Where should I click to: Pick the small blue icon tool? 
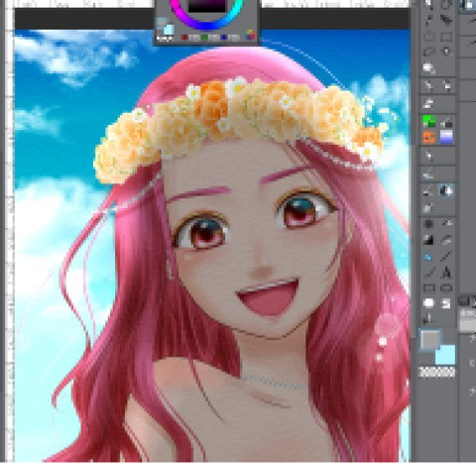(428, 257)
